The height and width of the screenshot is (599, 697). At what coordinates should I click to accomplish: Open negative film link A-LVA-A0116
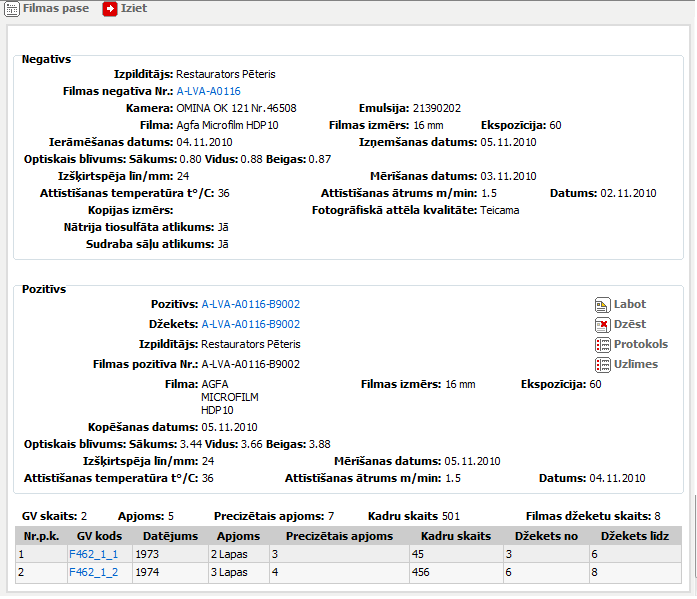click(208, 91)
